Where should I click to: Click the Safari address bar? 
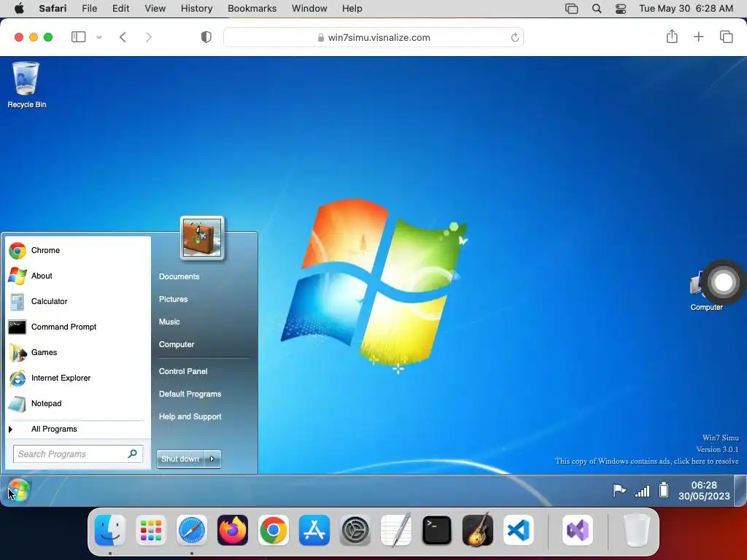click(373, 37)
